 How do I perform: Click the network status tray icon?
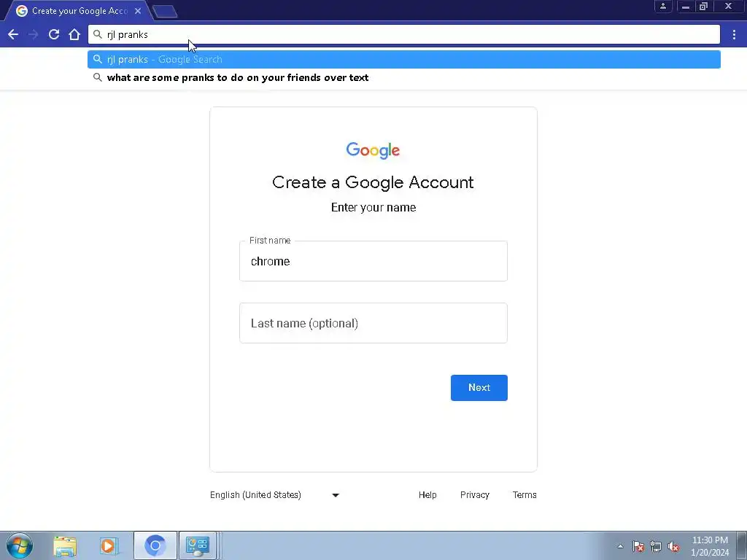pos(656,546)
